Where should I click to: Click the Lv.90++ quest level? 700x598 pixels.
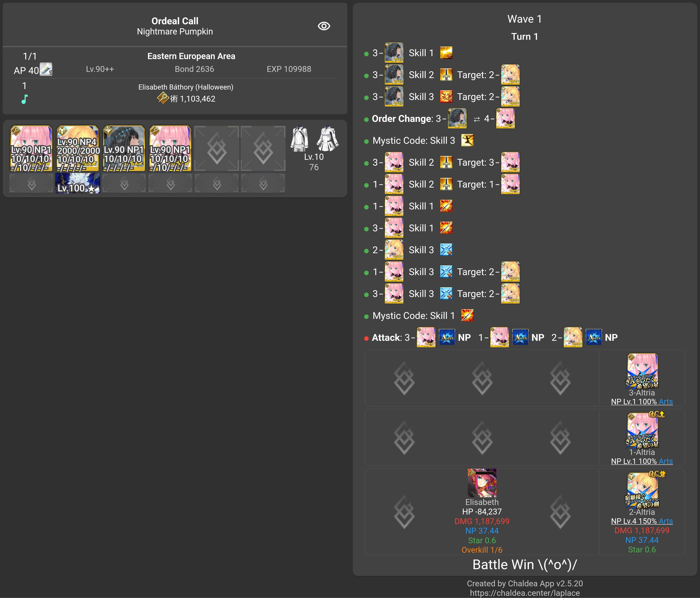click(100, 69)
